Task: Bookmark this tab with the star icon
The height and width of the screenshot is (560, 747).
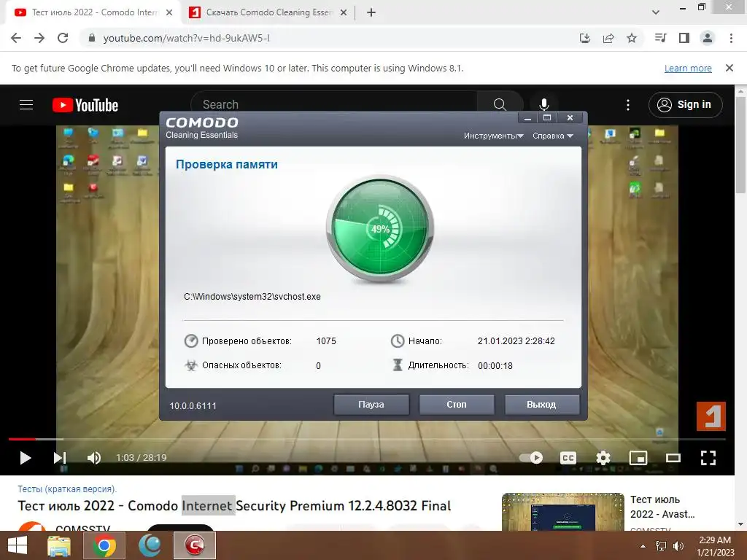Action: click(x=632, y=38)
